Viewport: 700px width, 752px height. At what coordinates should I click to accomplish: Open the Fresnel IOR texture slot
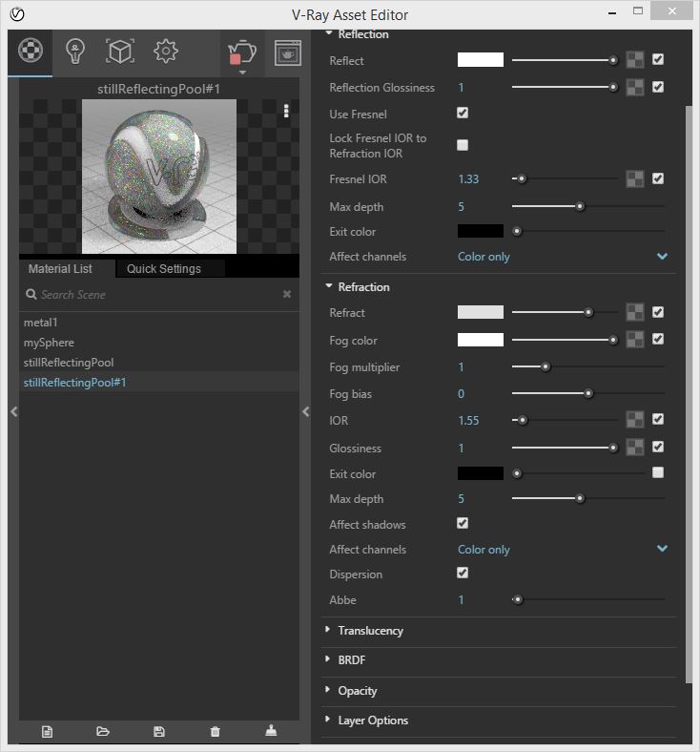pos(635,178)
